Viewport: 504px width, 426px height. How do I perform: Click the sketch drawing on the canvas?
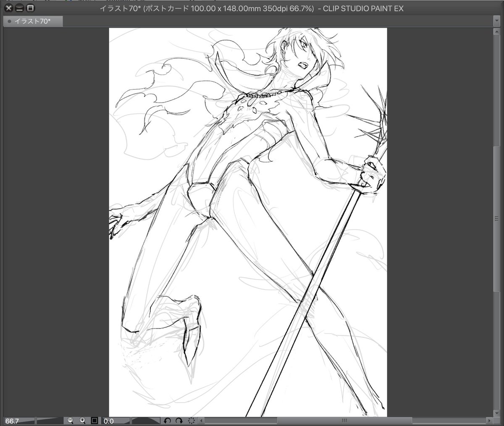click(x=248, y=222)
